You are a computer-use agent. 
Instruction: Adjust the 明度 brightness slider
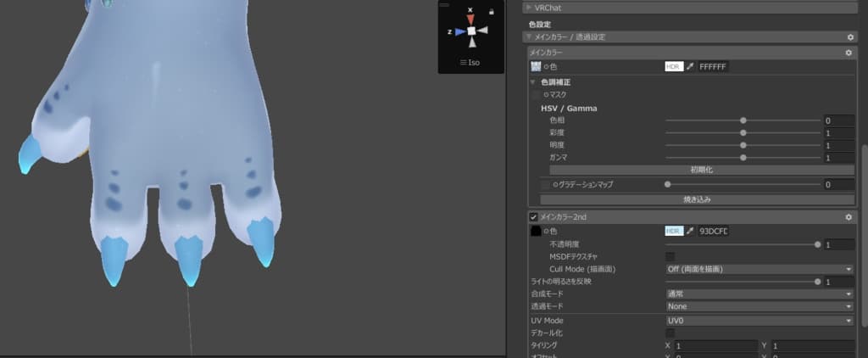click(743, 145)
